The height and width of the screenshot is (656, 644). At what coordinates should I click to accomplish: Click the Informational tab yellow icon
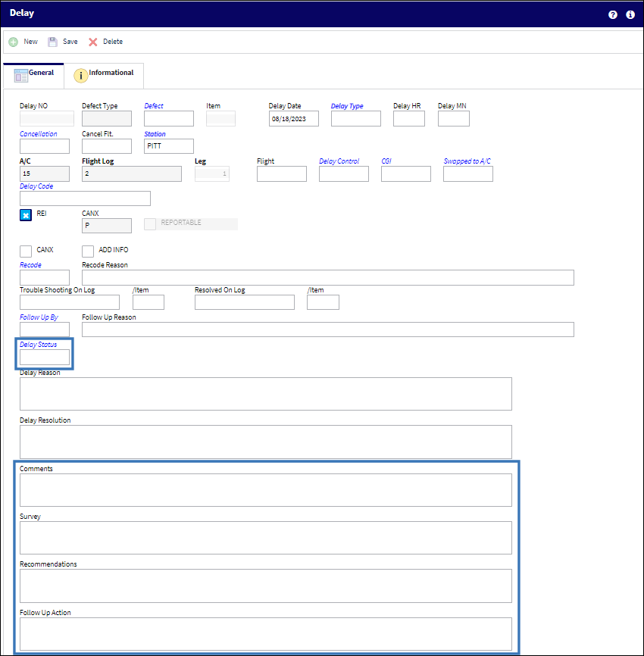[81, 76]
